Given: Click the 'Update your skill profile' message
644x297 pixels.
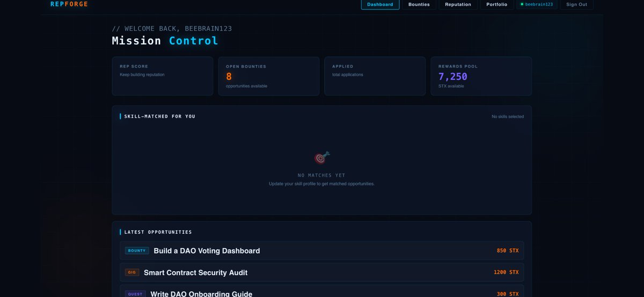Looking at the screenshot, I should 322,184.
